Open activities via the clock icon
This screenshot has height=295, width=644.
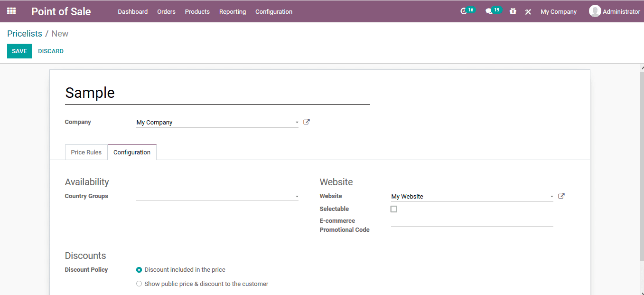point(466,10)
